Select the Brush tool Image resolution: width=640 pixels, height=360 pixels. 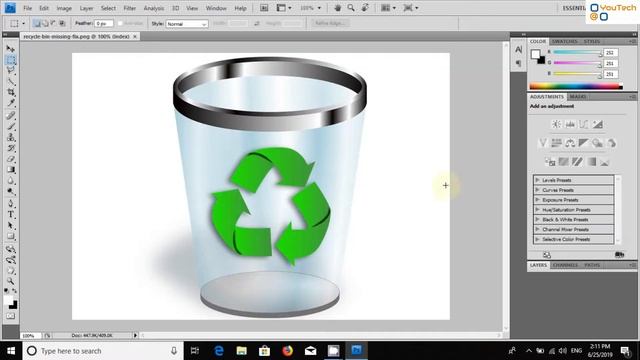11,126
